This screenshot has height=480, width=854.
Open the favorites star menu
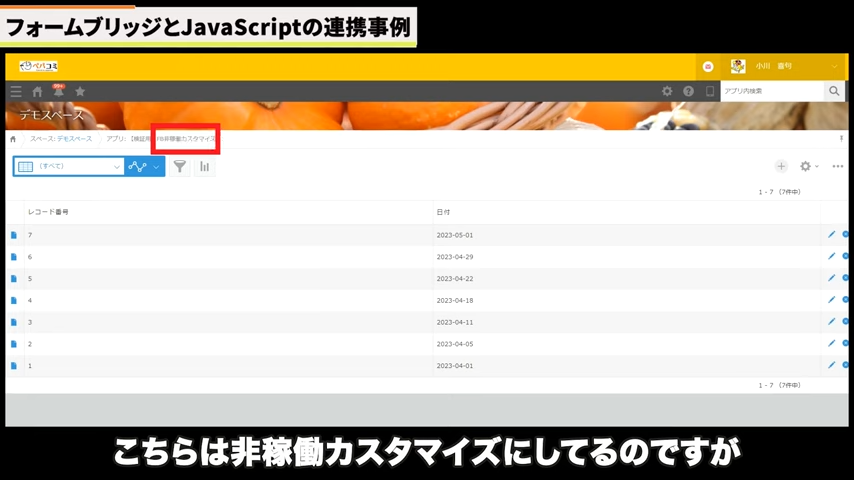click(80, 91)
